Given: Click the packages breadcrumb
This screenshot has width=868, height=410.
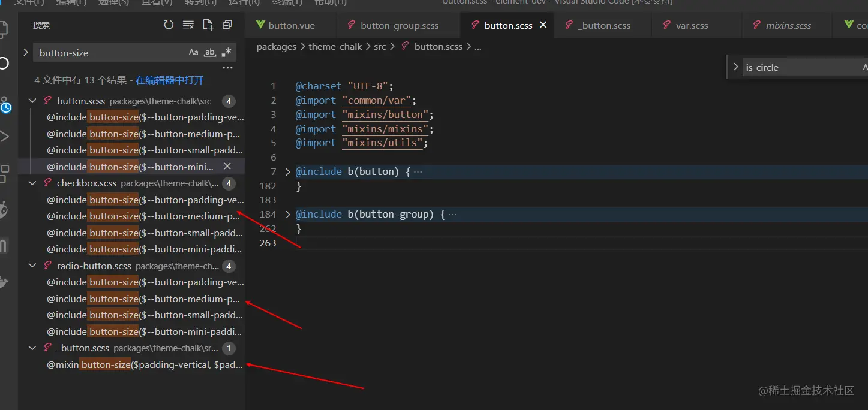Looking at the screenshot, I should pos(277,46).
